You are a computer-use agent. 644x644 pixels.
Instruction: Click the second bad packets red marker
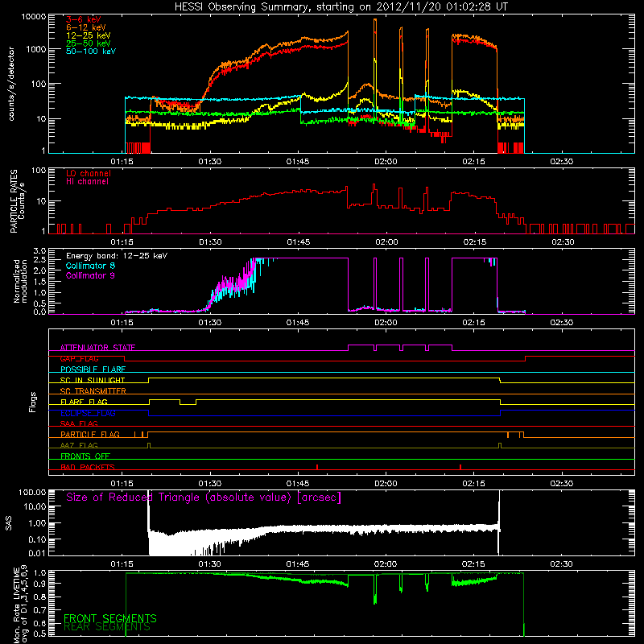[x=460, y=467]
